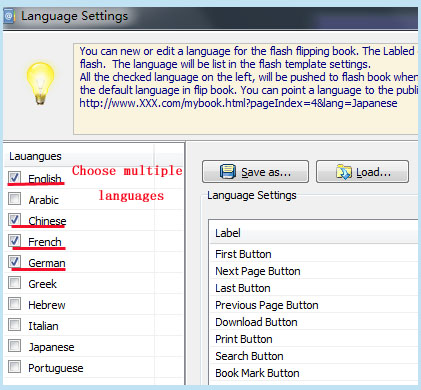Enable the Greek language checkbox
Viewport: 421px width, 390px height.
(14, 283)
